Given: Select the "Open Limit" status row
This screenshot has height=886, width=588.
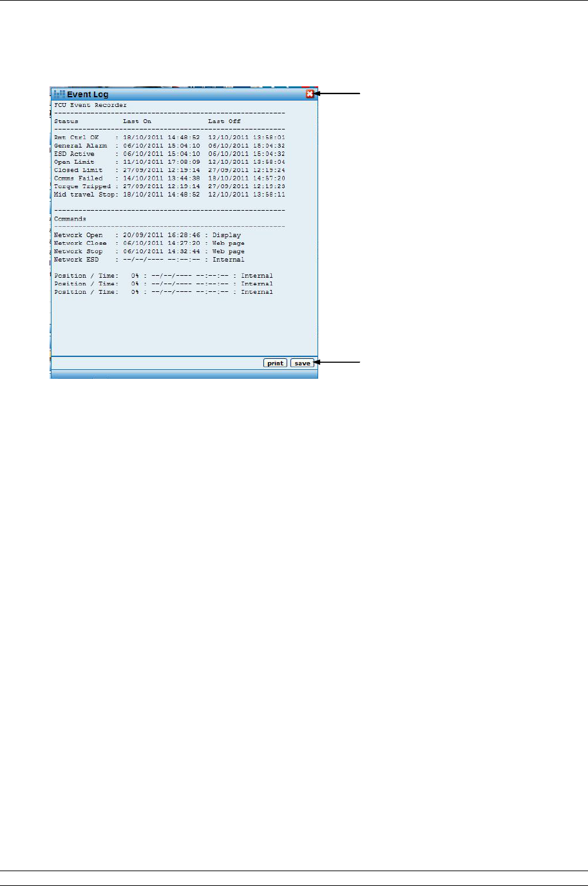Looking at the screenshot, I should click(169, 162).
